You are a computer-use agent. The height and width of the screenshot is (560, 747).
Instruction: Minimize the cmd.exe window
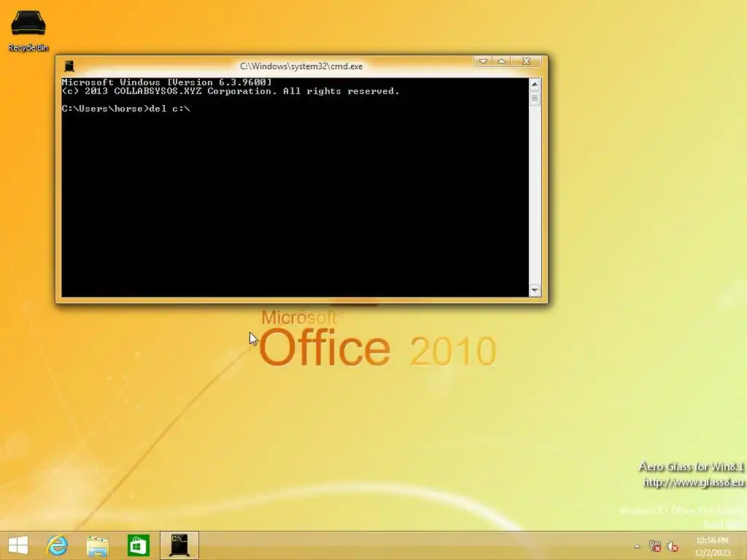coord(483,61)
